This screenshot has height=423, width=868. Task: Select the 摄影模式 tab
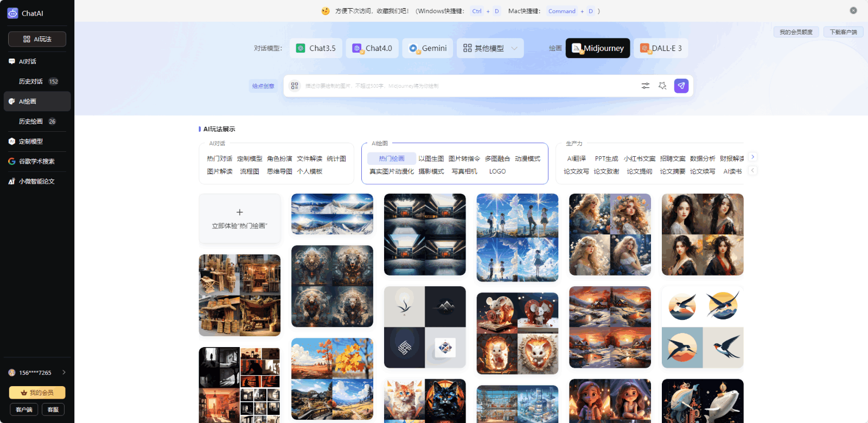pyautogui.click(x=431, y=171)
